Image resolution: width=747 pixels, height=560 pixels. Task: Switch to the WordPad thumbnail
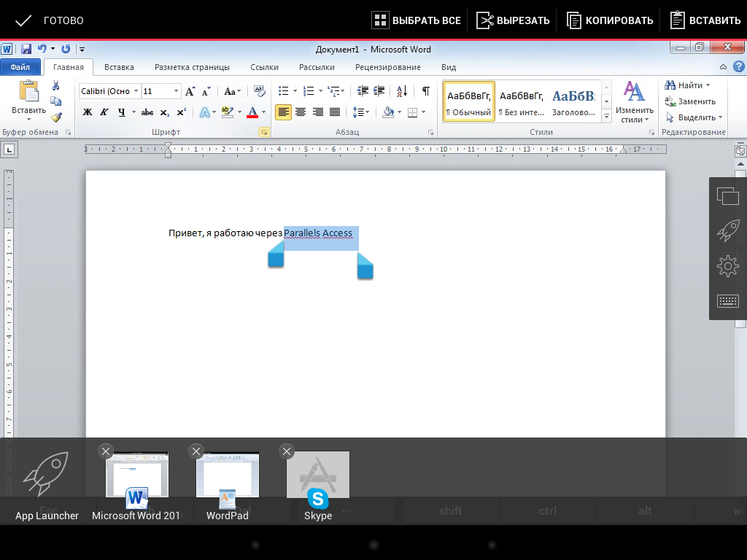click(228, 486)
